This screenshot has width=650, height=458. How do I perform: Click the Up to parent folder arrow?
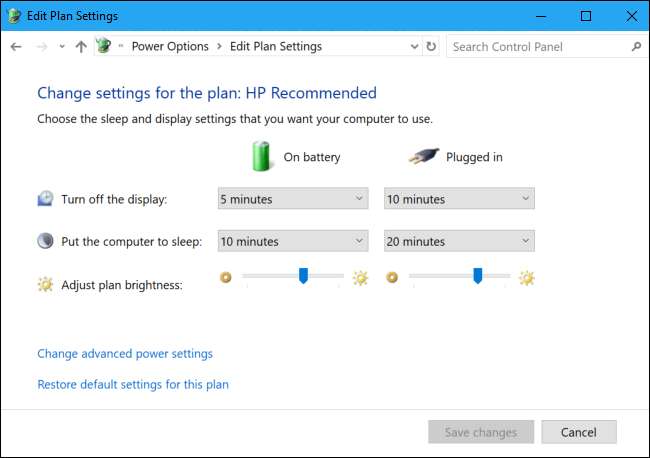pos(81,47)
